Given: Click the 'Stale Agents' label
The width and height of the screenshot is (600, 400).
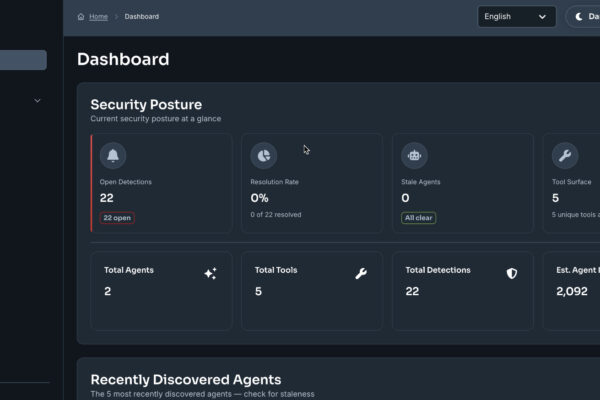Looking at the screenshot, I should pos(421,182).
